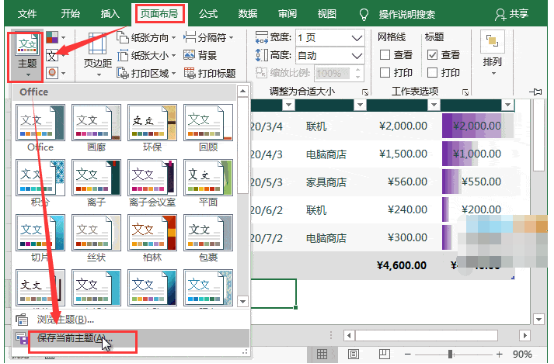This screenshot has width=554, height=364.
Task: Open 纸张大小 paper size options
Action: (146, 55)
